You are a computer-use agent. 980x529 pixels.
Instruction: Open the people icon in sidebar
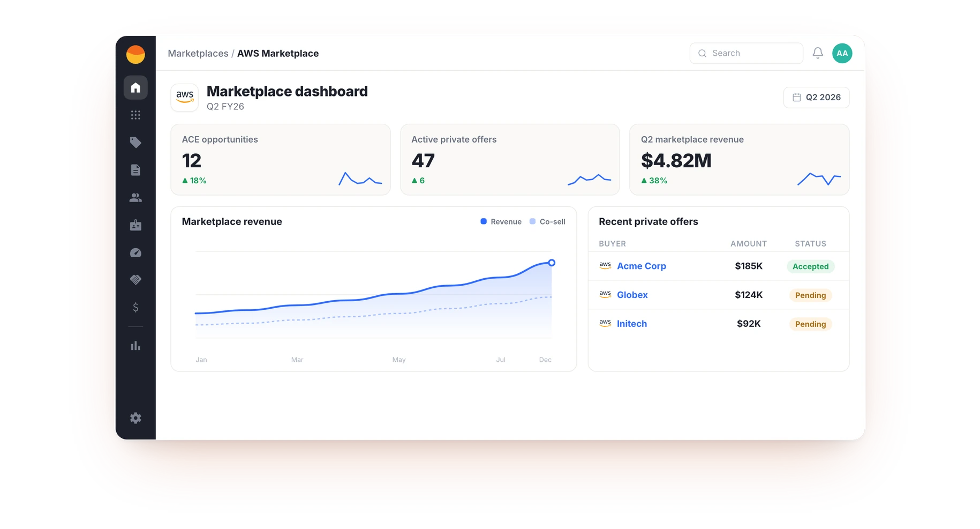(x=135, y=198)
